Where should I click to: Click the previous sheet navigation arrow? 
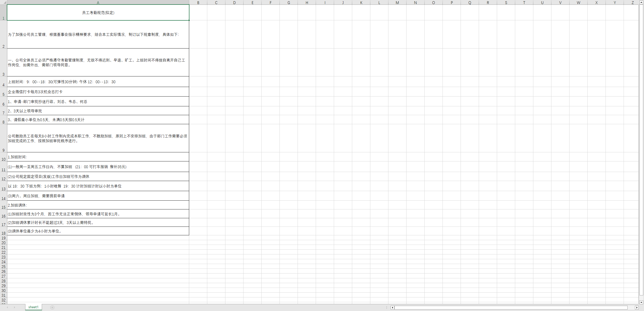[8, 307]
